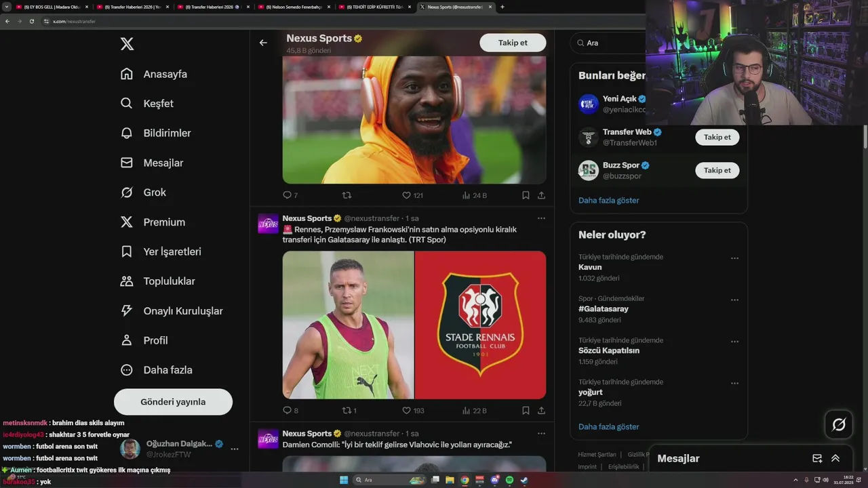Show hidden system tray icons
This screenshot has width=868, height=488.
pyautogui.click(x=796, y=480)
